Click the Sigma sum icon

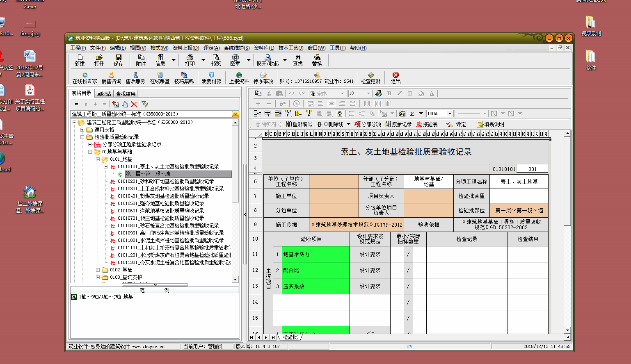click(x=412, y=114)
